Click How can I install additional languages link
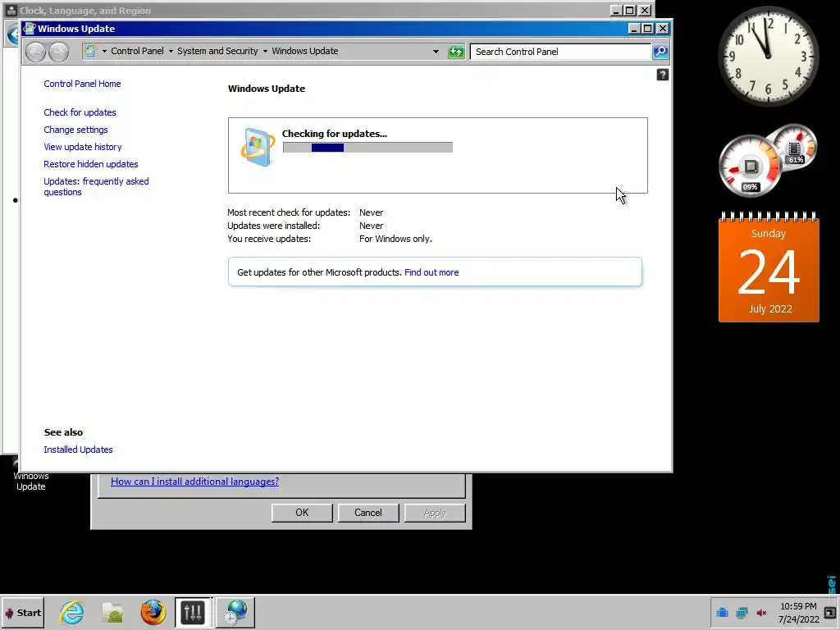 point(194,481)
